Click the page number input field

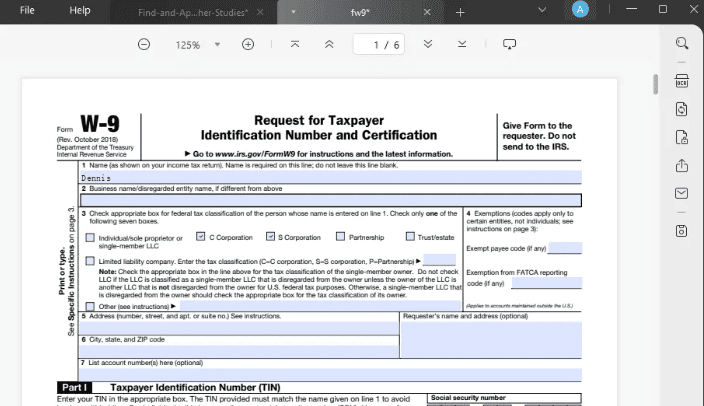pyautogui.click(x=378, y=44)
